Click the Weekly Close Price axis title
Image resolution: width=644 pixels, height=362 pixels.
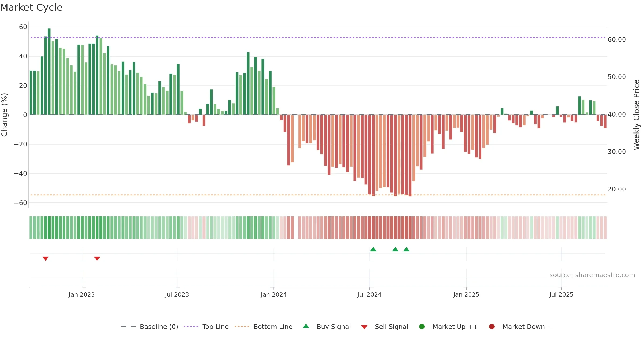(636, 115)
